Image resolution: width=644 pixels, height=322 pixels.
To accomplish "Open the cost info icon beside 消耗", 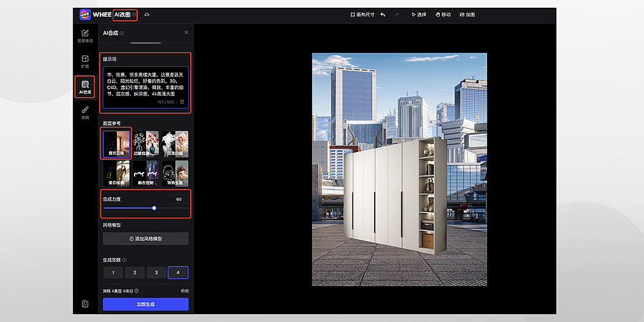I will (x=137, y=291).
